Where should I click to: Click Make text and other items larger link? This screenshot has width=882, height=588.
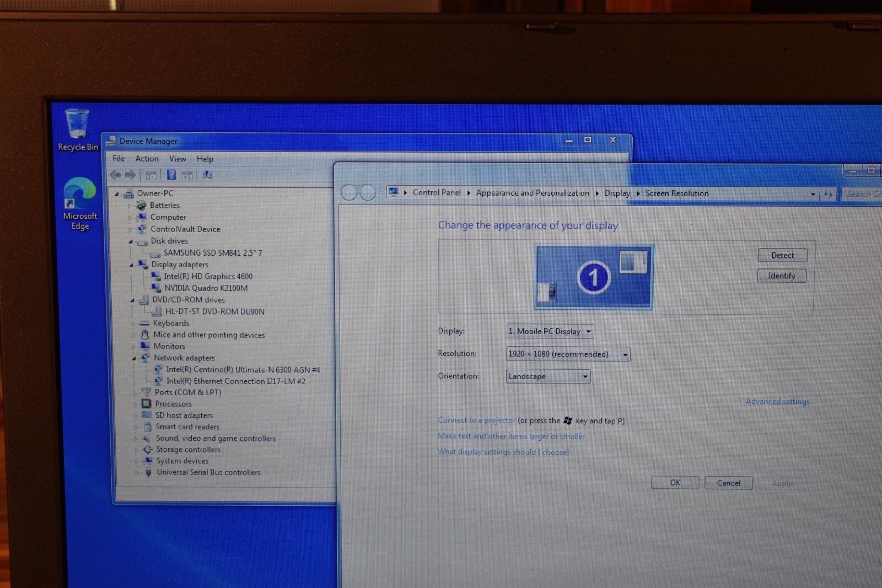click(x=511, y=436)
